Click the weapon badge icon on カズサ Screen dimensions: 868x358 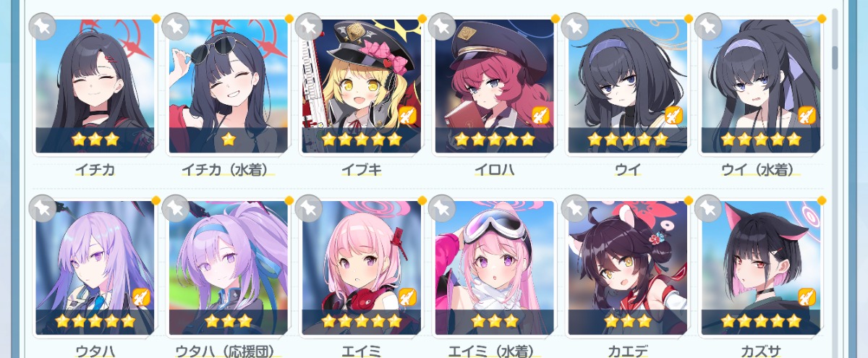pos(807,297)
